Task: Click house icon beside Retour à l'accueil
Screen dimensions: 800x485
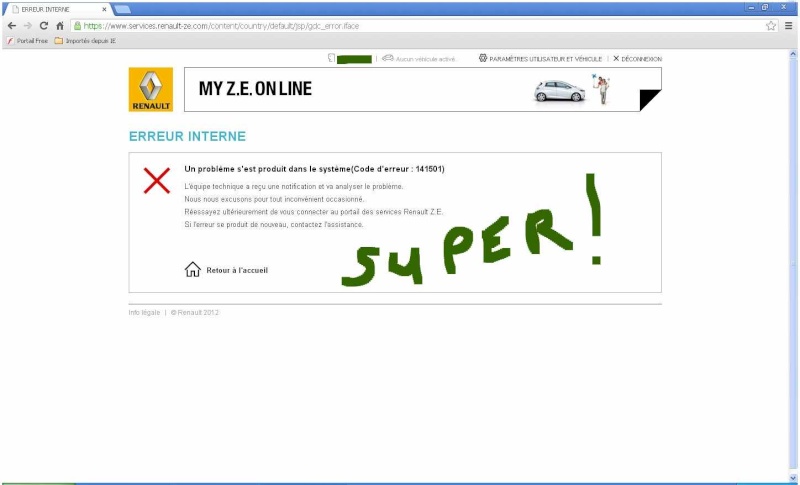Action: tap(192, 269)
